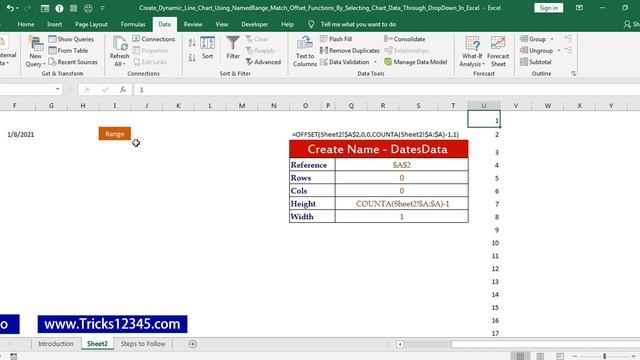640x360 pixels.
Task: Customize Quick Access Toolbar dropdown
Action: pos(102,8)
